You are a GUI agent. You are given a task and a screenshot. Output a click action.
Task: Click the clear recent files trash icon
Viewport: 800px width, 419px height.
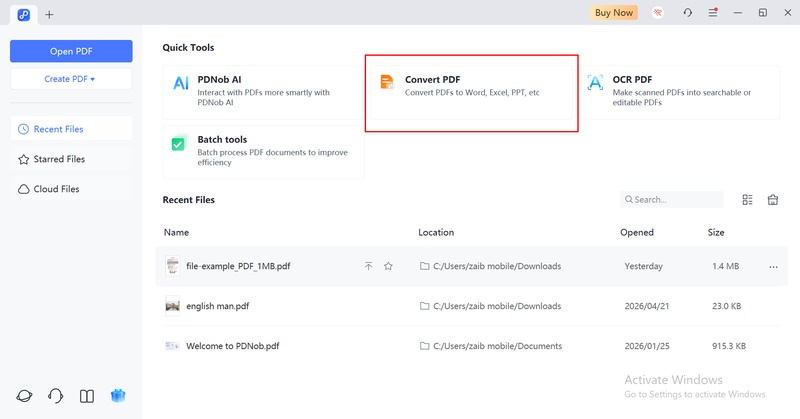point(773,200)
